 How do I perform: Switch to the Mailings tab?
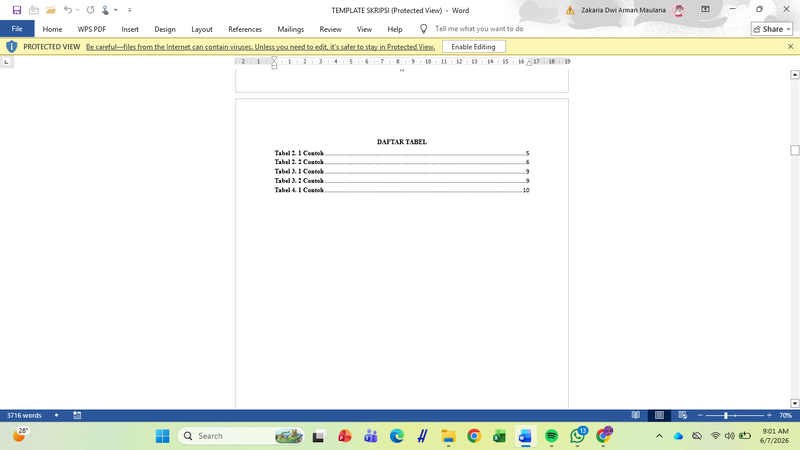click(290, 29)
